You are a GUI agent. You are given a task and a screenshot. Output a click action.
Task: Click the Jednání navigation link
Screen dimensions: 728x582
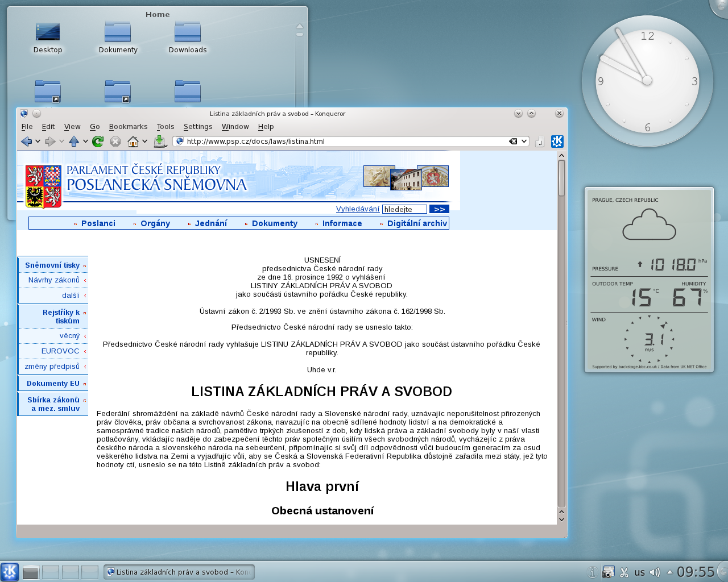pos(211,223)
